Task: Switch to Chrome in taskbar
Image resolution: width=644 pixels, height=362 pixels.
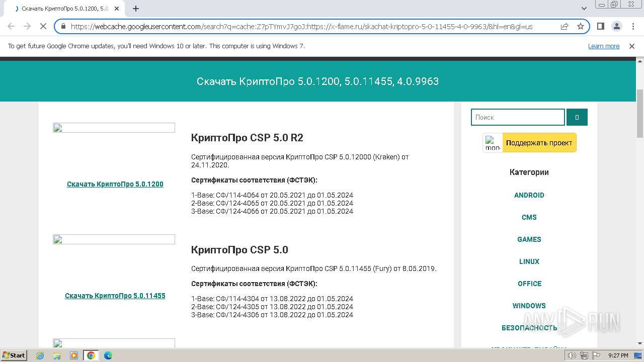Action: click(91, 355)
